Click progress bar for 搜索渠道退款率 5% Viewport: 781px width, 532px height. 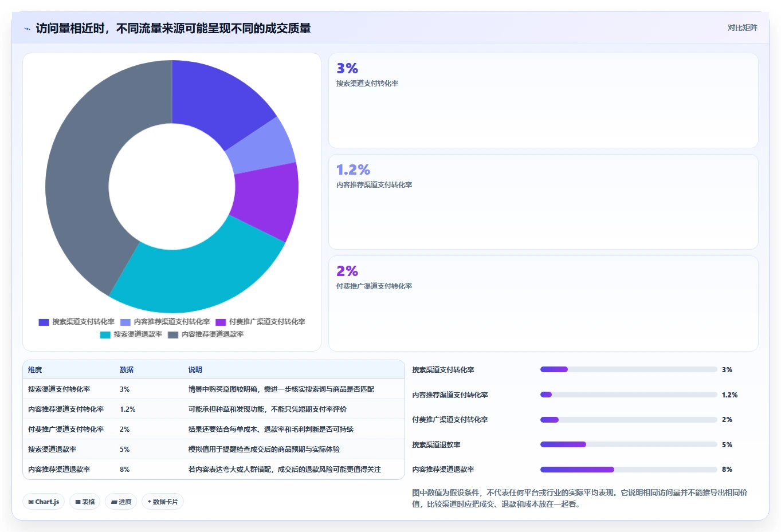pos(629,444)
